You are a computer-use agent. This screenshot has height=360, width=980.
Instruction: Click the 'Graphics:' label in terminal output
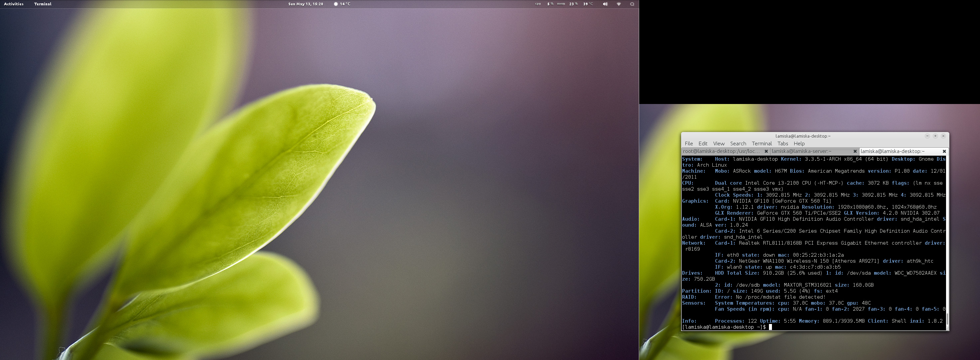(x=695, y=201)
